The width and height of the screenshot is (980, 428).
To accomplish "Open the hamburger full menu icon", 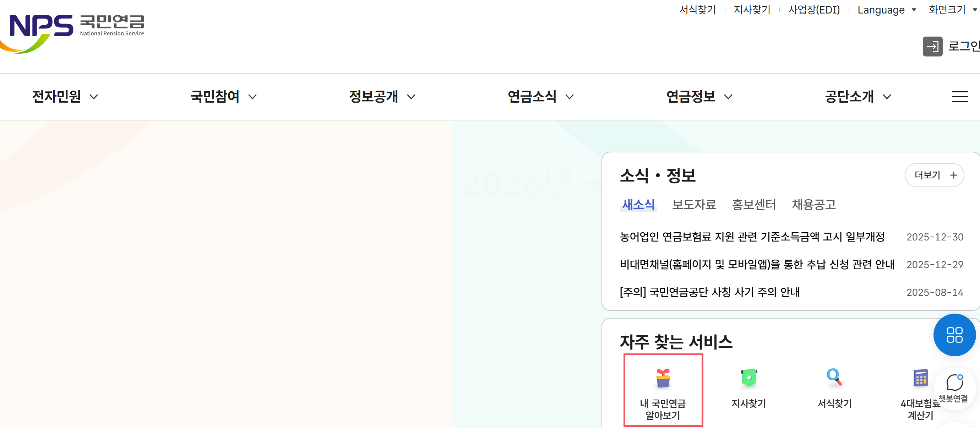I will click(959, 97).
